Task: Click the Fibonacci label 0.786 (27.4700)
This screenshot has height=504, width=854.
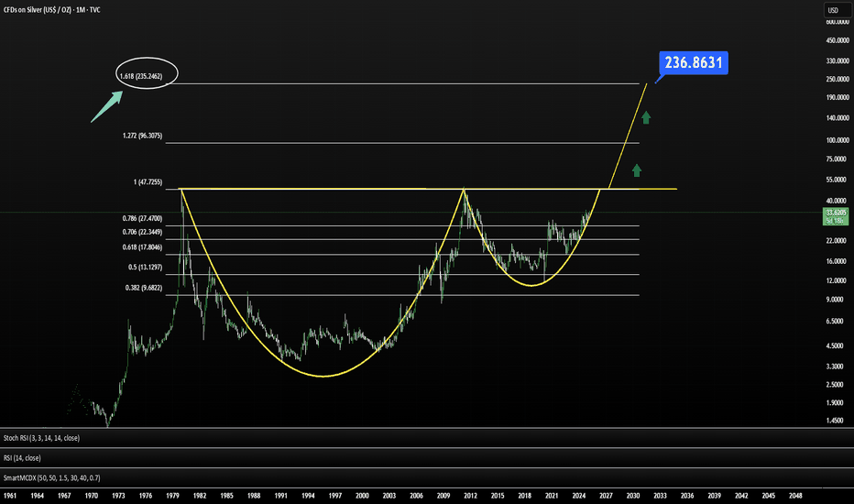Action: [x=142, y=218]
